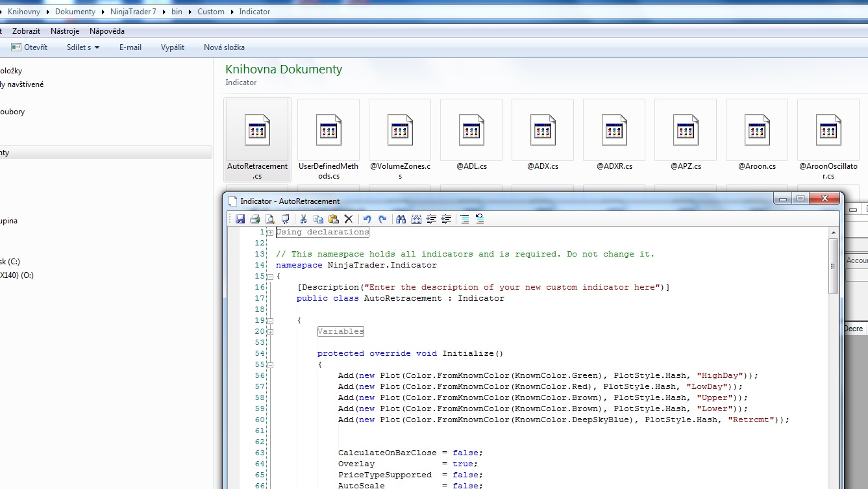The image size is (868, 489).
Task: Cut selected code with scissors icon
Action: pos(303,219)
